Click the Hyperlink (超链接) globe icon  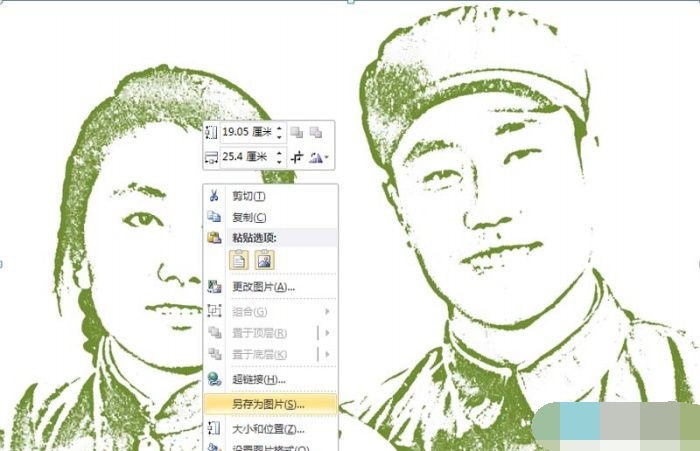pyautogui.click(x=213, y=379)
